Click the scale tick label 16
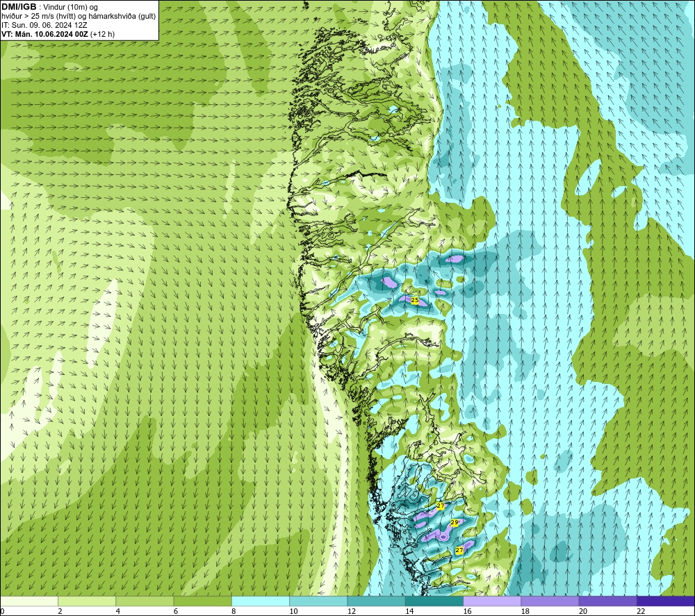The width and height of the screenshot is (695, 616). click(x=467, y=612)
